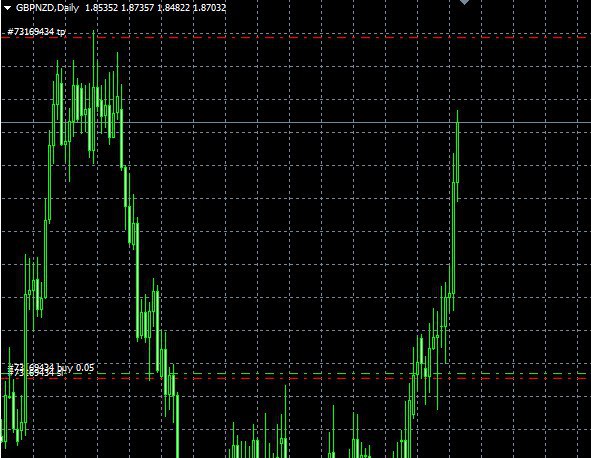
Task: Select the red dash-dot take profit line
Action: pyautogui.click(x=296, y=37)
